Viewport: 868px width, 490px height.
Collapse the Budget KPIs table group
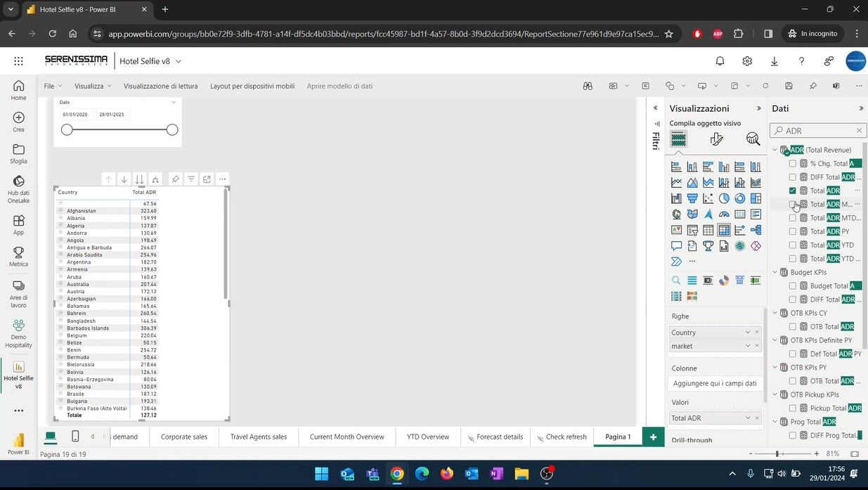coord(775,272)
